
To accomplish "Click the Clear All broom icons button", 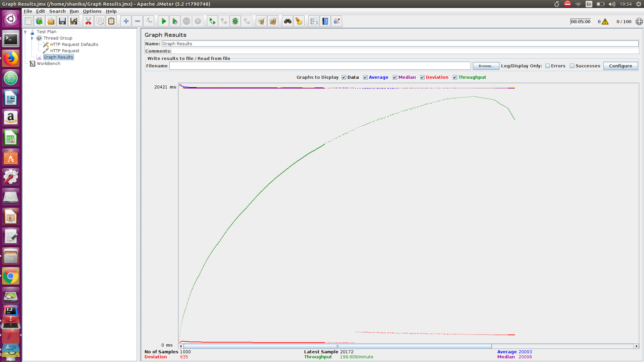I will 273,21.
